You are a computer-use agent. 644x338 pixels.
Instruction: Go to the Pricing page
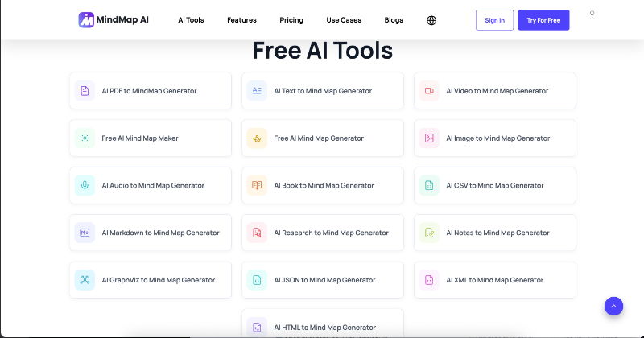(x=291, y=20)
